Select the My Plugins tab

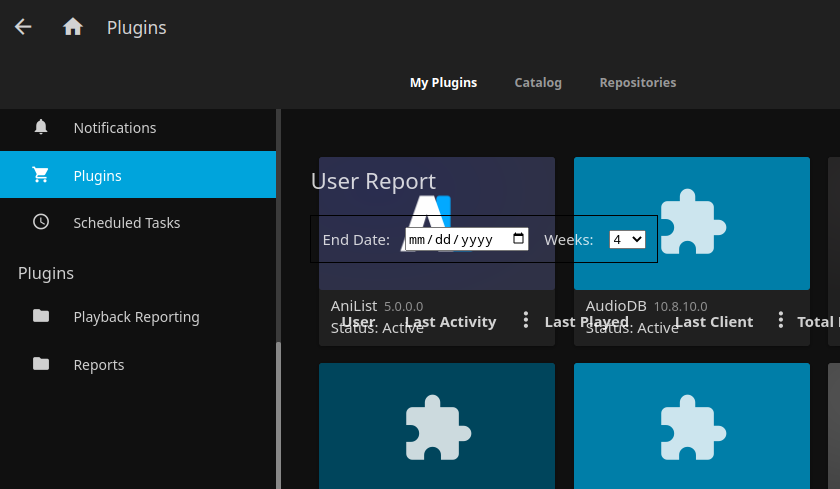tap(443, 82)
